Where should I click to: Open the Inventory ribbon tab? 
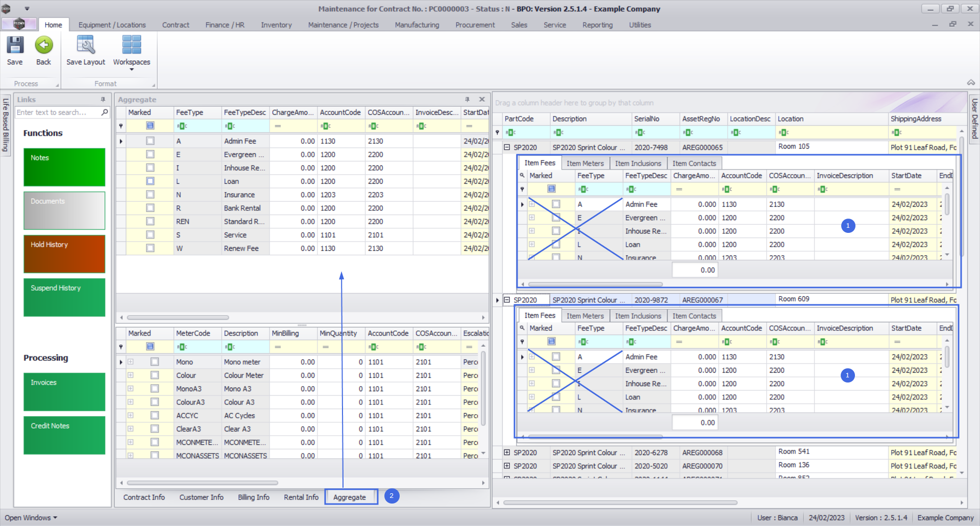277,25
